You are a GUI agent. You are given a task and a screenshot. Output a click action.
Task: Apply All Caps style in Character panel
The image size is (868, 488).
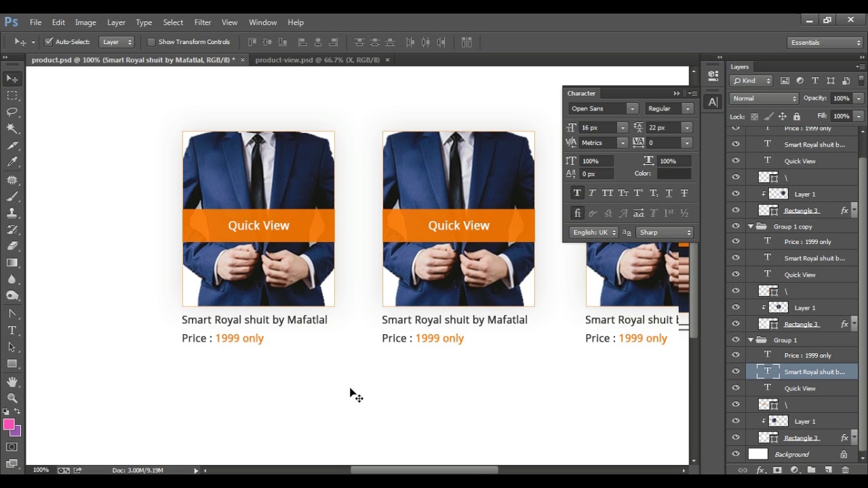tap(608, 193)
